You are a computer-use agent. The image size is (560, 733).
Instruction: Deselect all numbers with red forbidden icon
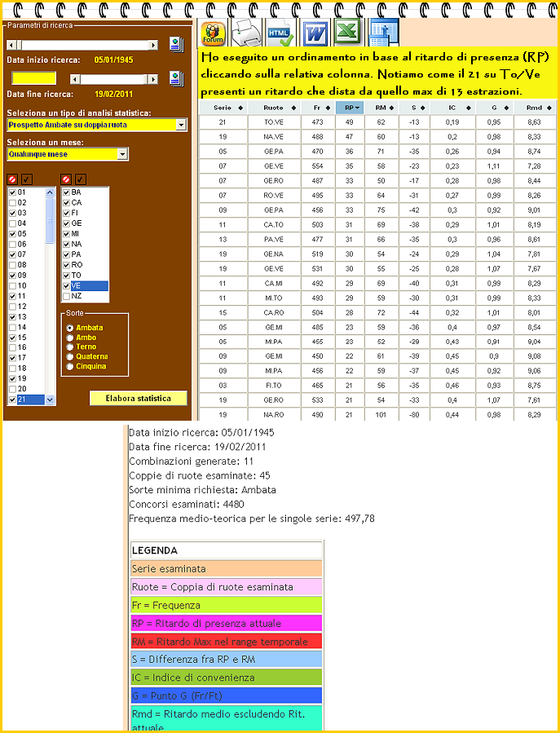coord(12,179)
